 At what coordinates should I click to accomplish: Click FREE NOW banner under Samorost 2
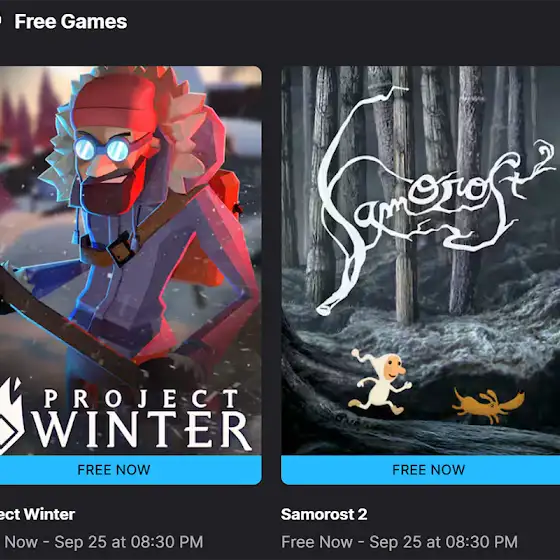pos(420,470)
